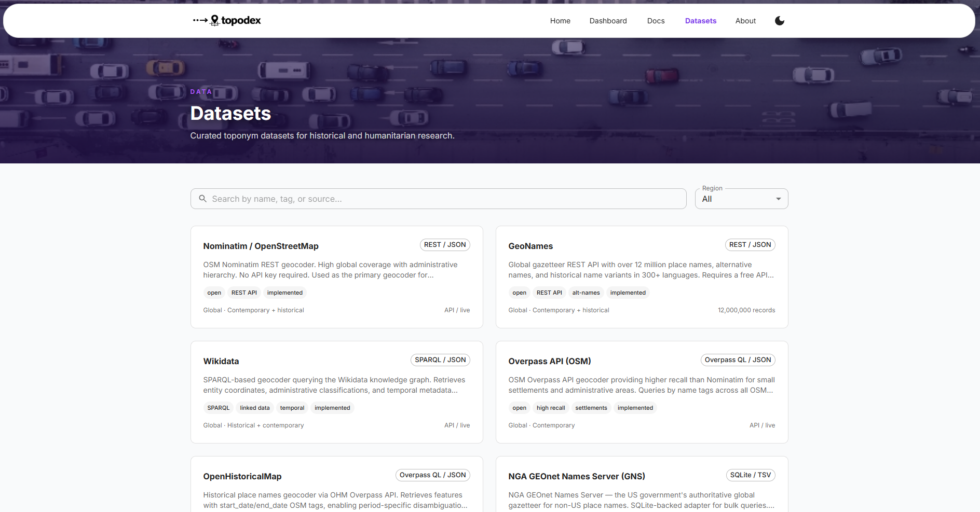Viewport: 980px width, 512px height.
Task: Click the alt-names tag
Action: [586, 293]
